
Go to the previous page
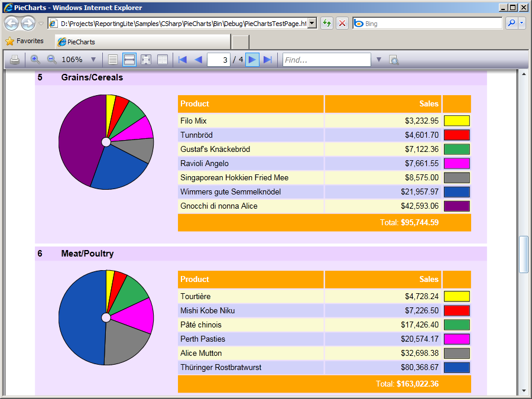pyautogui.click(x=198, y=60)
